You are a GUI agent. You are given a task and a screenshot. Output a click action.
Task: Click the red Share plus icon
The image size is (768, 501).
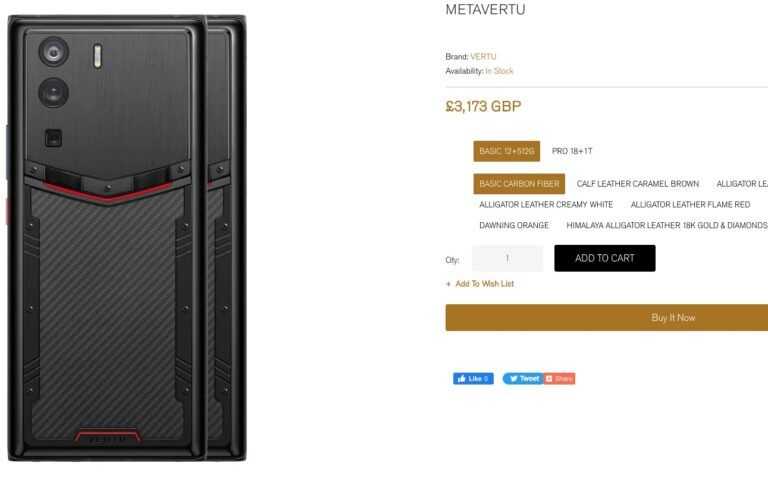point(549,379)
